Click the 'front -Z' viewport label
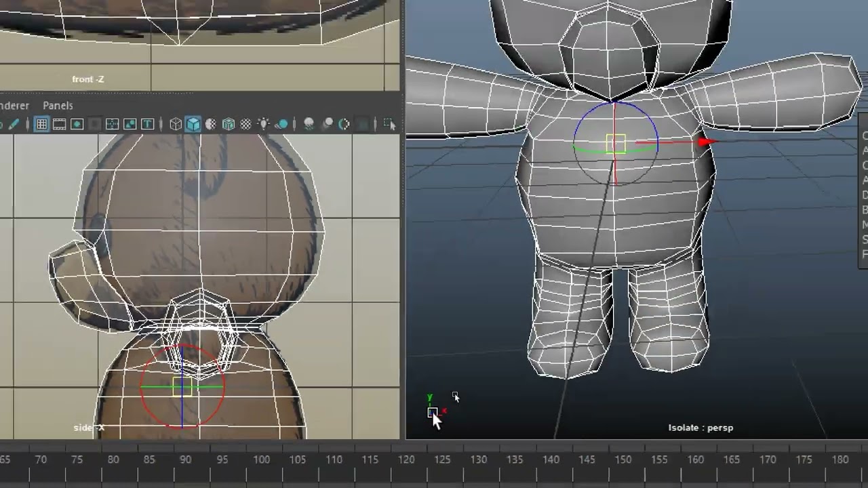868x488 pixels. 88,79
